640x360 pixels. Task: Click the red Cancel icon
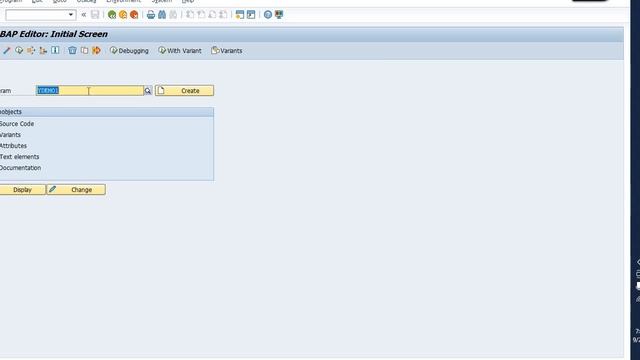tap(134, 15)
